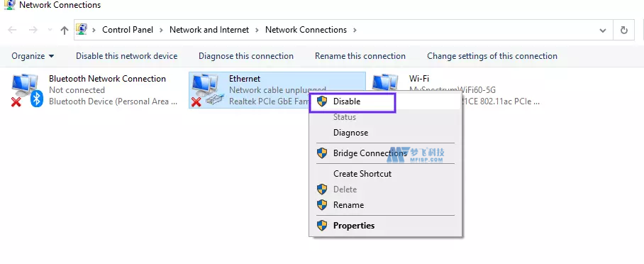
Task: Select the Bluetooth Network Connection icon
Action: (x=27, y=90)
